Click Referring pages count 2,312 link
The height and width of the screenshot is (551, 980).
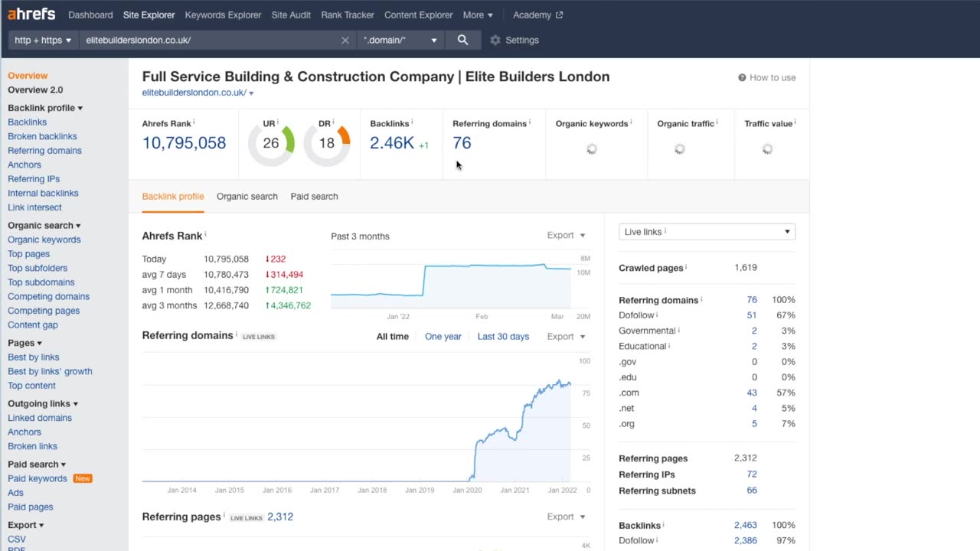point(280,517)
